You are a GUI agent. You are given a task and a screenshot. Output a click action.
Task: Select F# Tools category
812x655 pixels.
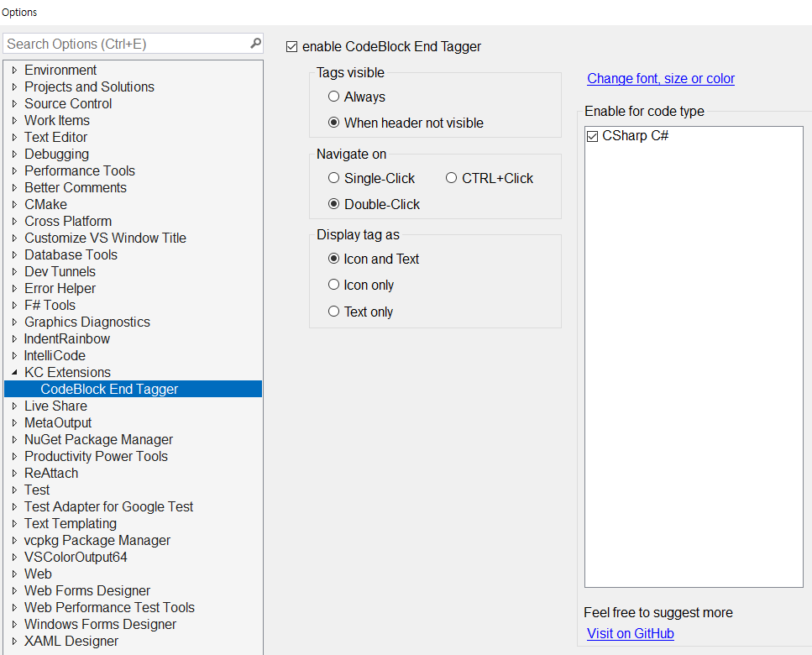tap(50, 305)
